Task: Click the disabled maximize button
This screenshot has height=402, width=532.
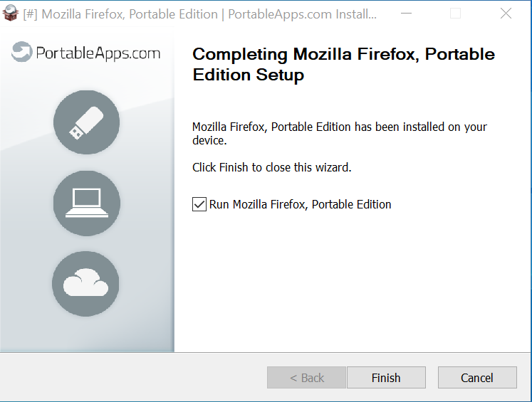Action: (455, 14)
